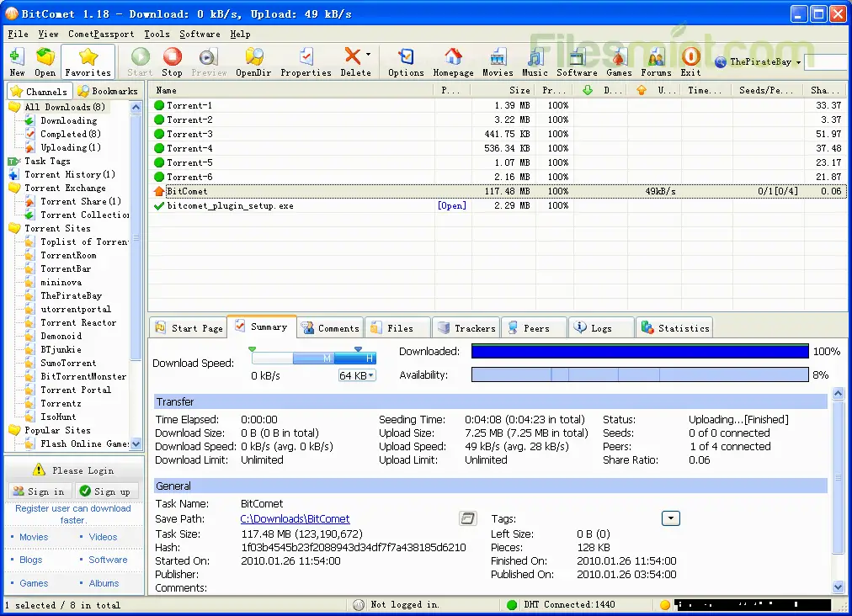Open the OpenDir folder icon
The width and height of the screenshot is (852, 616).
point(254,61)
